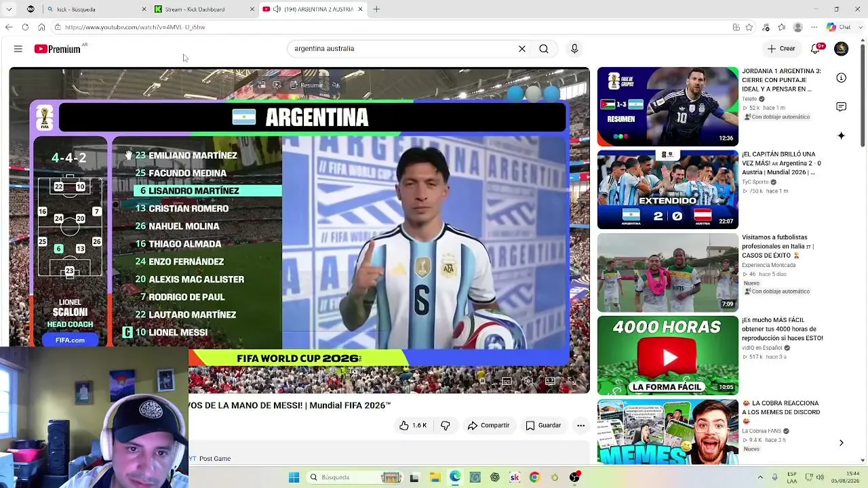Open the YouTube notifications bell
Screen dimensions: 868x488
click(x=816, y=49)
